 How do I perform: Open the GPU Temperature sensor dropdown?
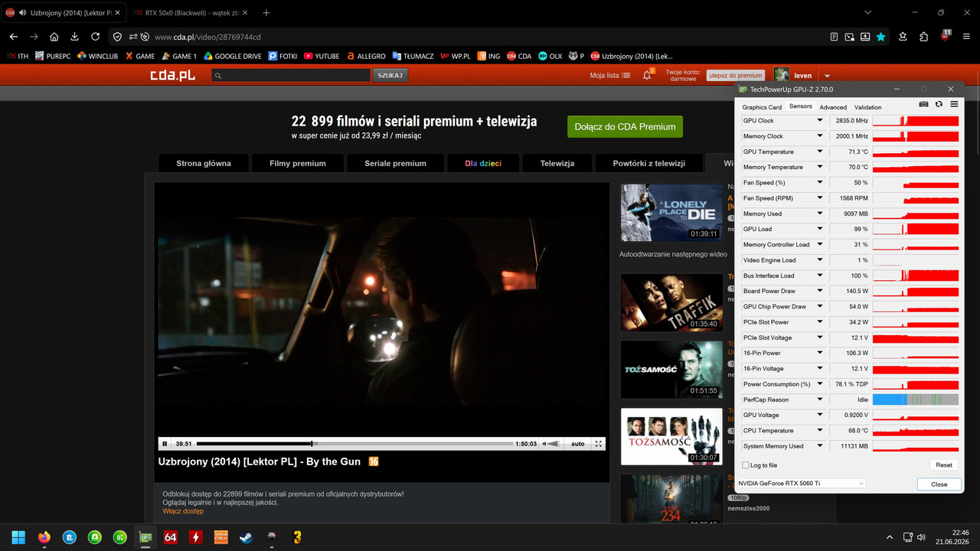820,152
